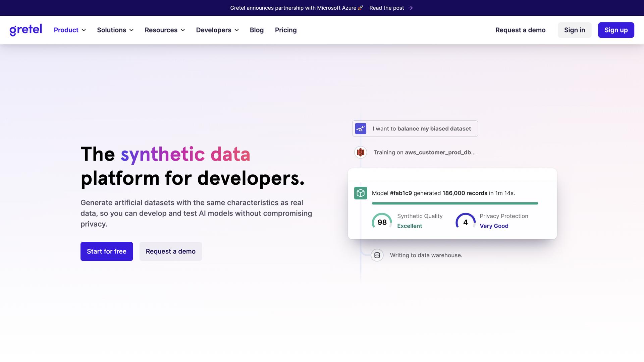Click the Privacy Protection 4 gauge
This screenshot has width=644, height=362.
coord(465,222)
